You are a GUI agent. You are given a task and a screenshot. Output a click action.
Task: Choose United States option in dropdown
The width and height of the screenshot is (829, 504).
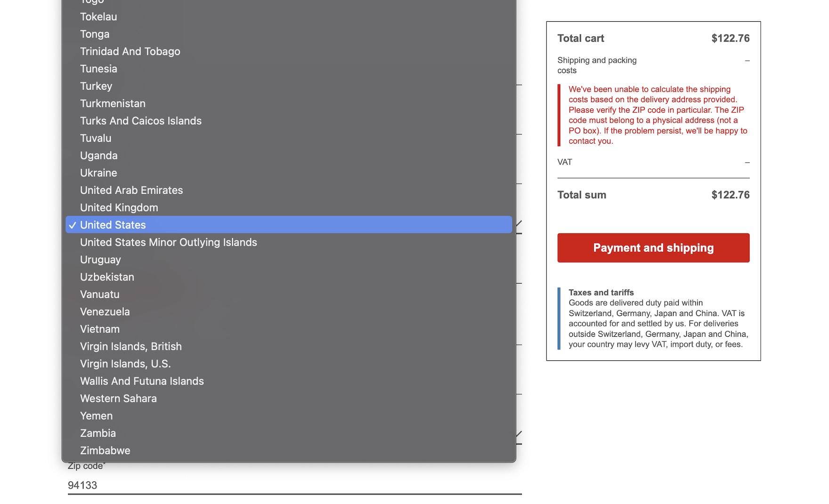pos(113,225)
